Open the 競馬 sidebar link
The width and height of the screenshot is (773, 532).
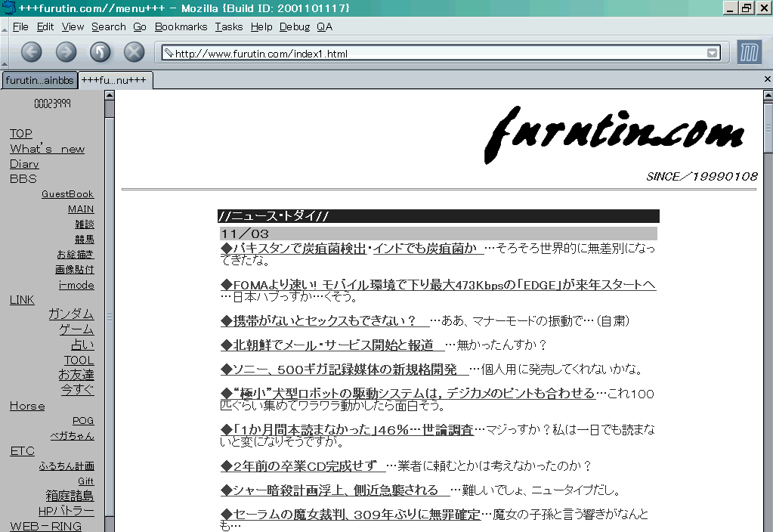tap(85, 240)
